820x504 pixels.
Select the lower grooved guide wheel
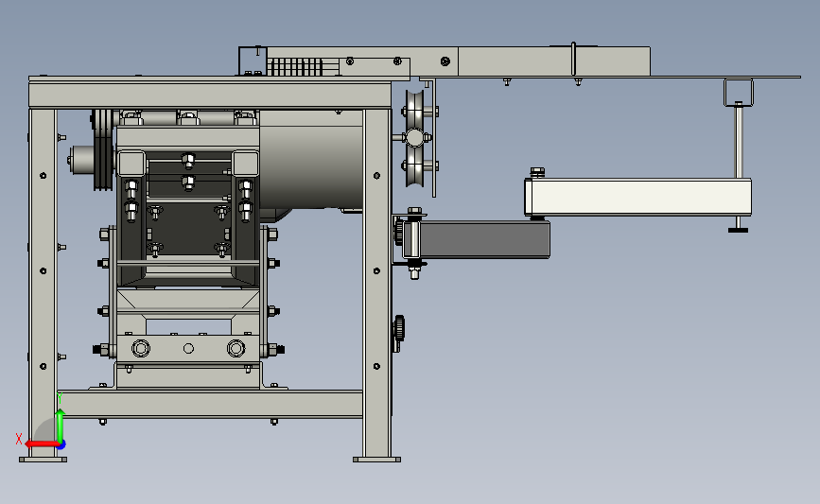tap(415, 166)
